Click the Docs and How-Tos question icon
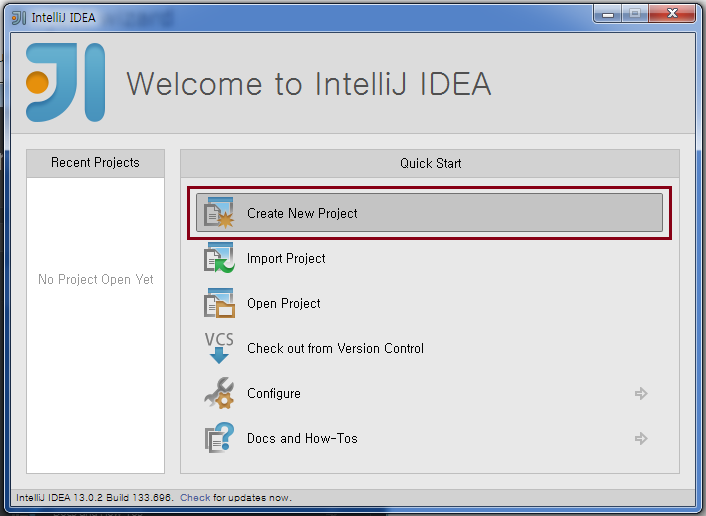Viewport: 706px width, 516px height. (x=219, y=438)
